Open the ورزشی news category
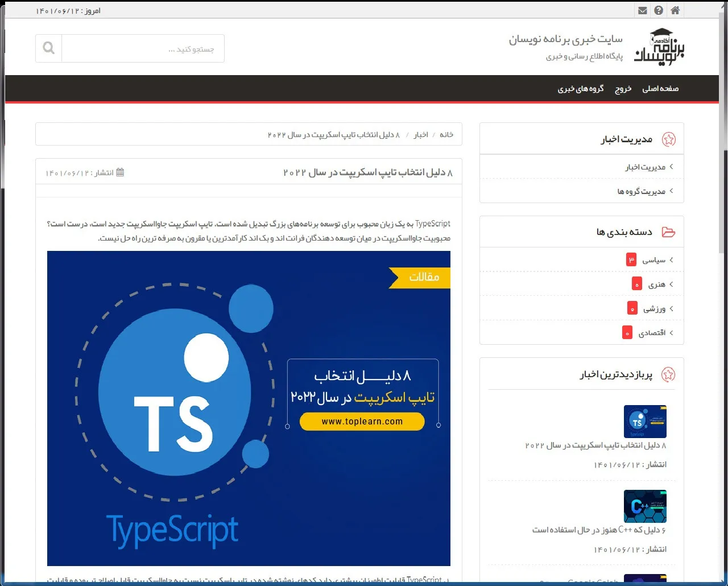This screenshot has height=586, width=728. click(x=654, y=309)
